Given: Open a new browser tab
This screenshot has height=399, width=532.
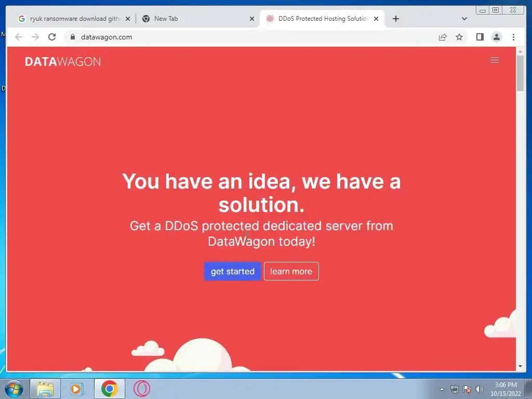Looking at the screenshot, I should (395, 19).
